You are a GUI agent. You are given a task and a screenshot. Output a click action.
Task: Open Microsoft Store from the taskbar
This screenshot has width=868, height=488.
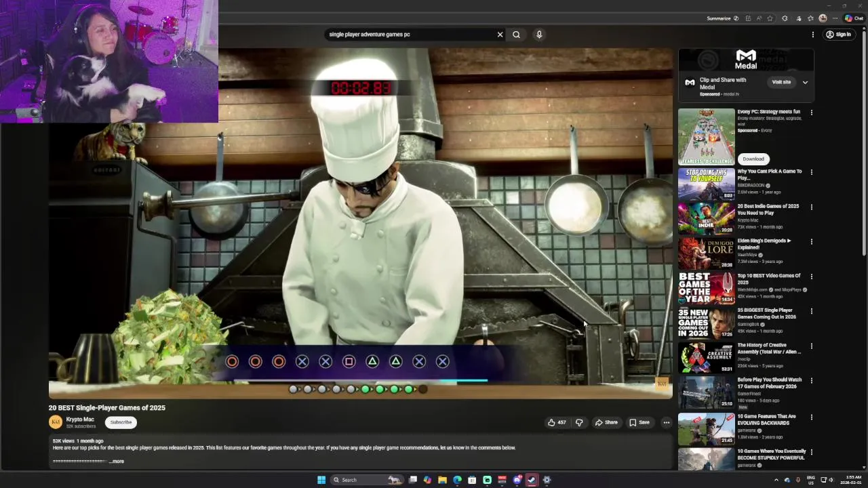472,480
